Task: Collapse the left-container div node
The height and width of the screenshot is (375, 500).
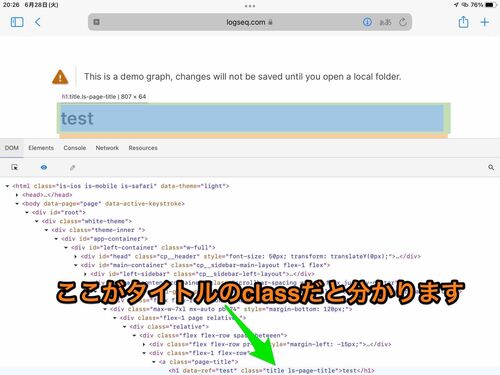Action: click(66, 247)
